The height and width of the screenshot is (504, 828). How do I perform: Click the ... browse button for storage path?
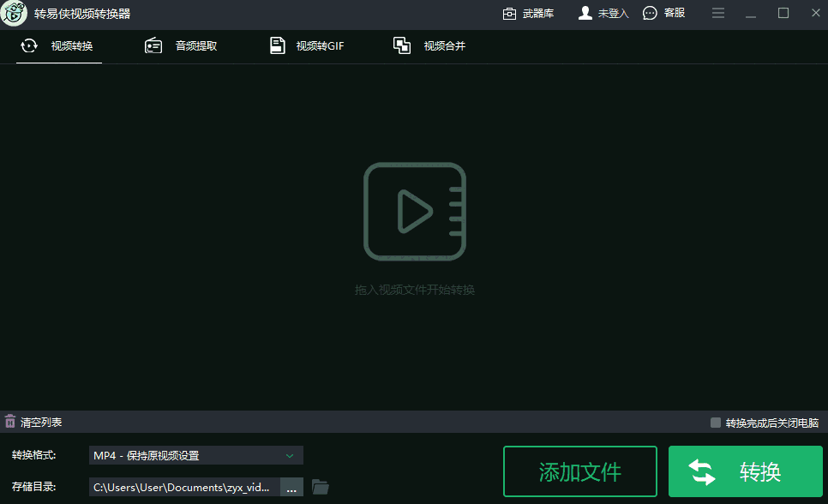coord(291,487)
